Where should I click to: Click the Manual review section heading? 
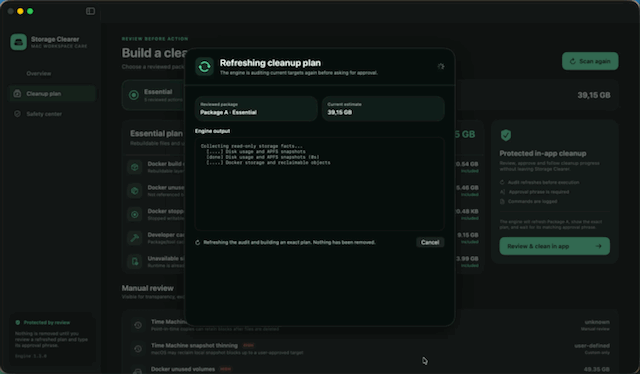147,288
